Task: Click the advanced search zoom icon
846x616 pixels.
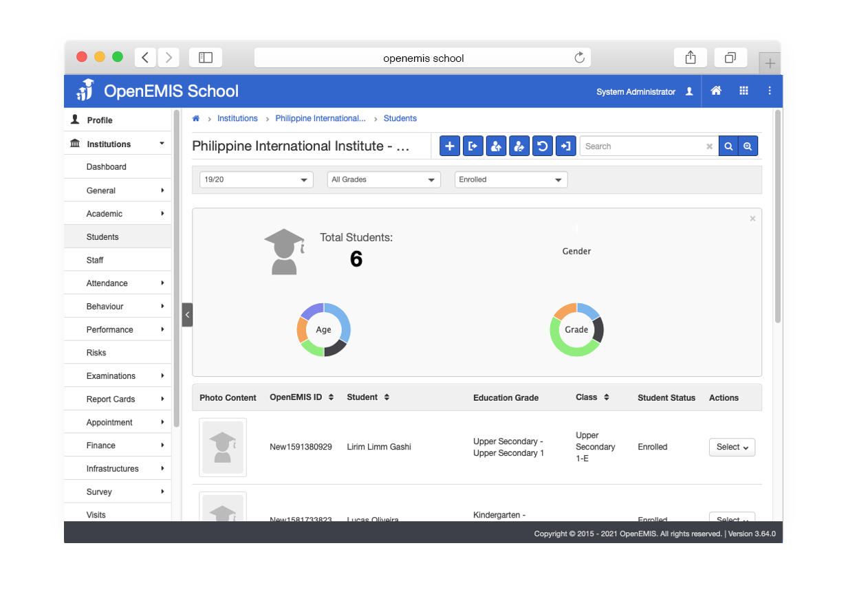Action: pos(748,146)
